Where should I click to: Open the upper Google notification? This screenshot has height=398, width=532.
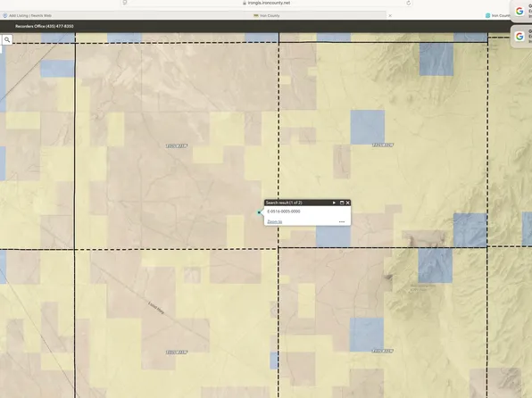[521, 12]
